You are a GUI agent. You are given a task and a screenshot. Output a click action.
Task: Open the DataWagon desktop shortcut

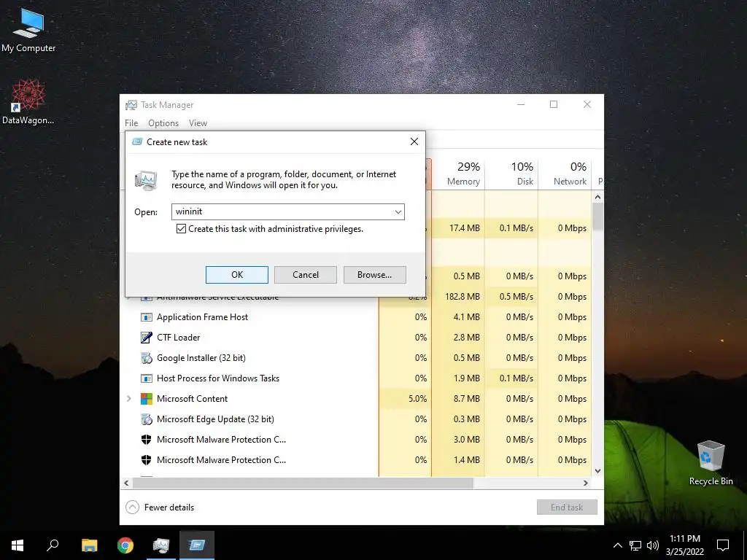point(28,102)
